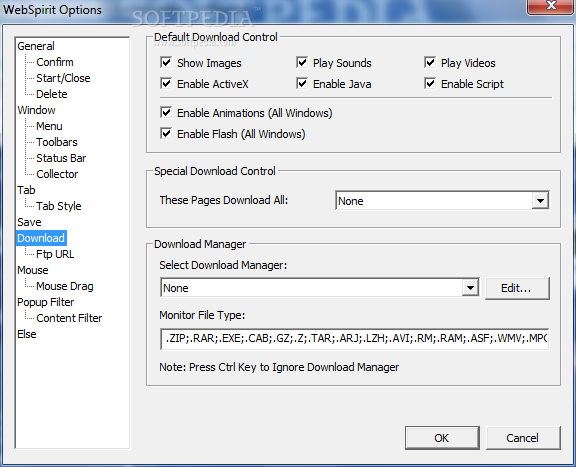
Task: Select General in options tree
Action: pyautogui.click(x=36, y=46)
